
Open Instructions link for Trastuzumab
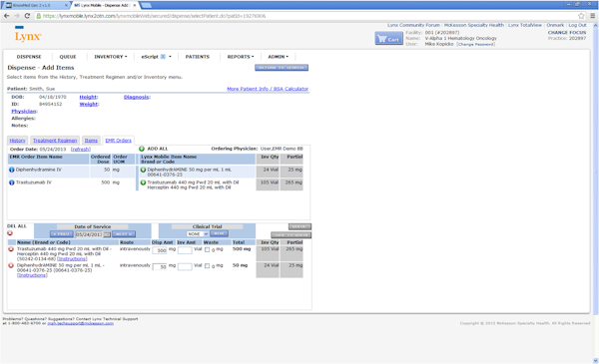(72, 259)
